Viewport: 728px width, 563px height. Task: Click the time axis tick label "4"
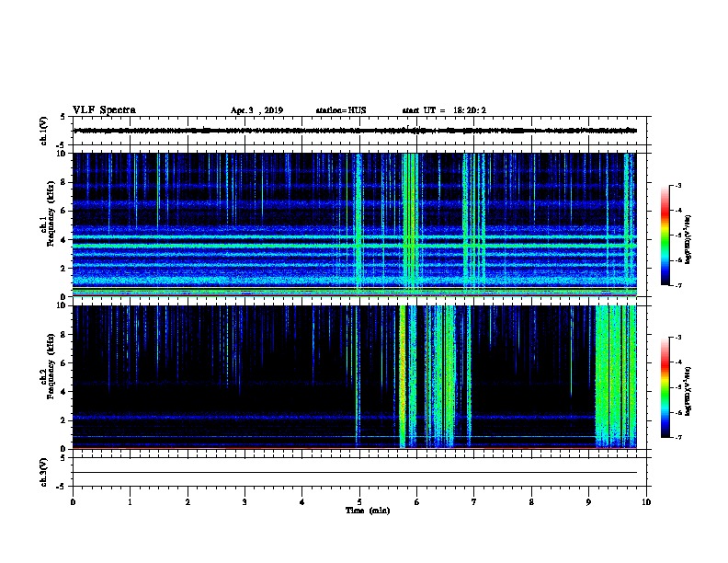pyautogui.click(x=302, y=502)
